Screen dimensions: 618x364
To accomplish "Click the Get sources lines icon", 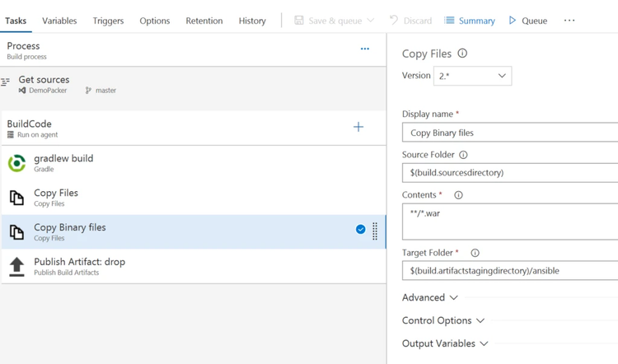I will [5, 82].
